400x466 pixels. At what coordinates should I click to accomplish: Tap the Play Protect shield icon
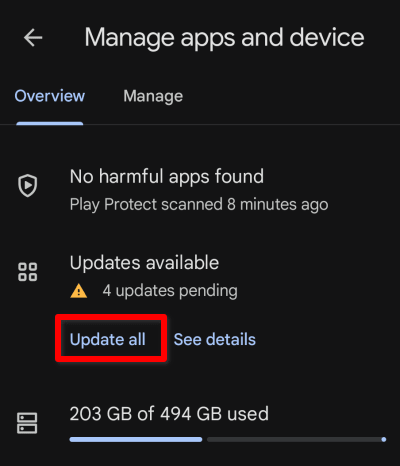pyautogui.click(x=27, y=185)
